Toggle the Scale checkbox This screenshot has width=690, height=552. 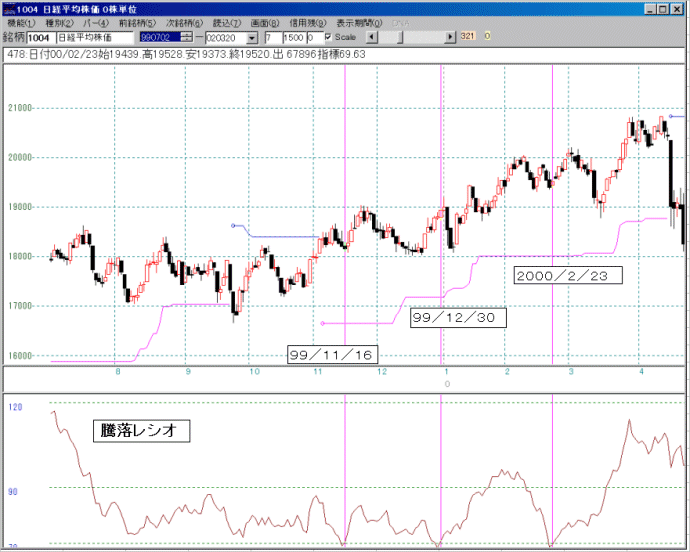coord(330,37)
